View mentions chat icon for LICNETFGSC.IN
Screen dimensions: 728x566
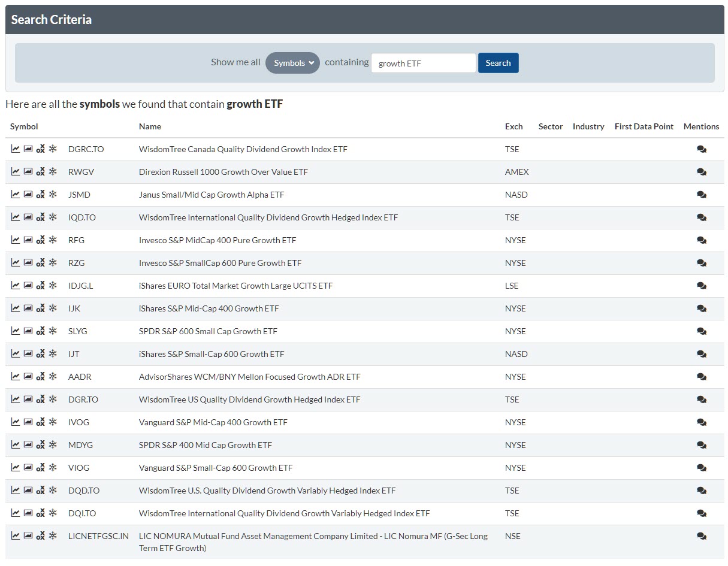(x=702, y=536)
